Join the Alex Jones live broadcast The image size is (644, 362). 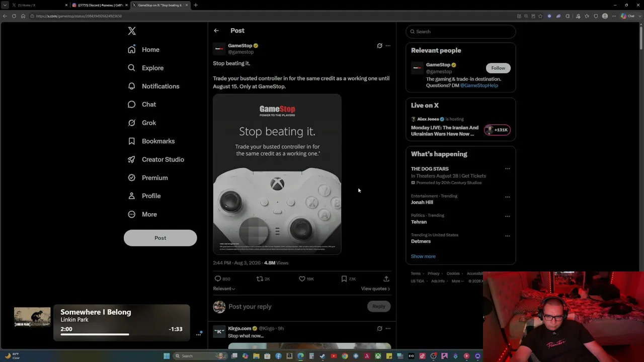coord(461,127)
